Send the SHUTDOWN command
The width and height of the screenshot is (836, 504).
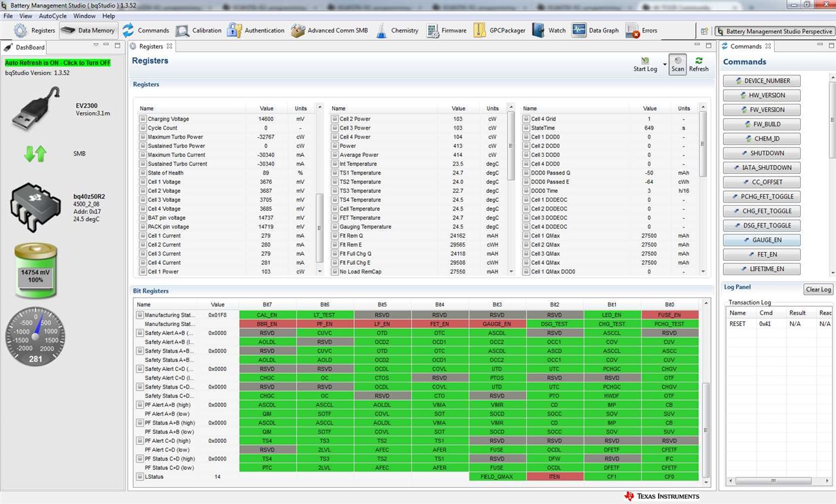coord(761,153)
